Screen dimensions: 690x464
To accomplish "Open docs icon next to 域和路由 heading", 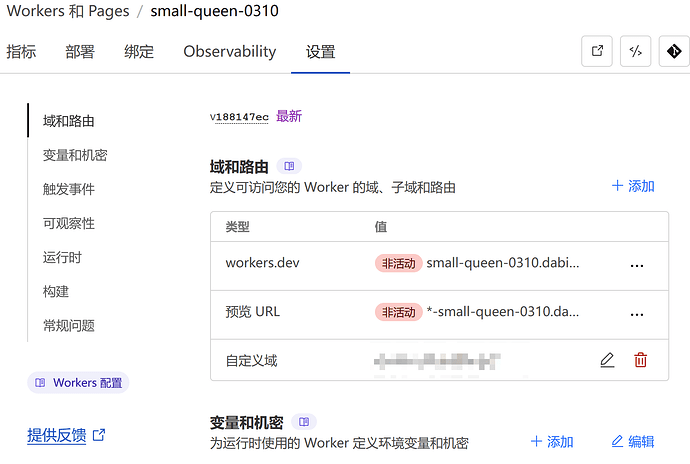I will click(289, 166).
